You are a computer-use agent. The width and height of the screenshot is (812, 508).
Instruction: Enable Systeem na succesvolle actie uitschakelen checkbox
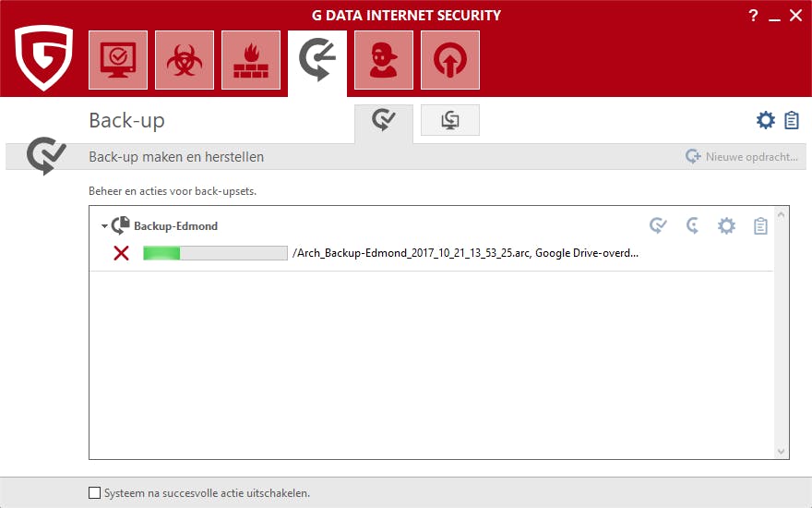[95, 492]
